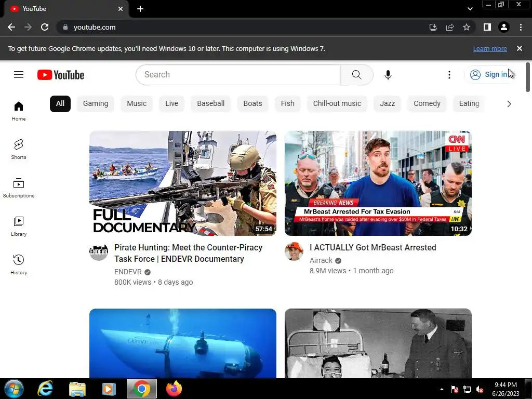Open a new browser tab
The height and width of the screenshot is (399, 532).
(x=140, y=9)
